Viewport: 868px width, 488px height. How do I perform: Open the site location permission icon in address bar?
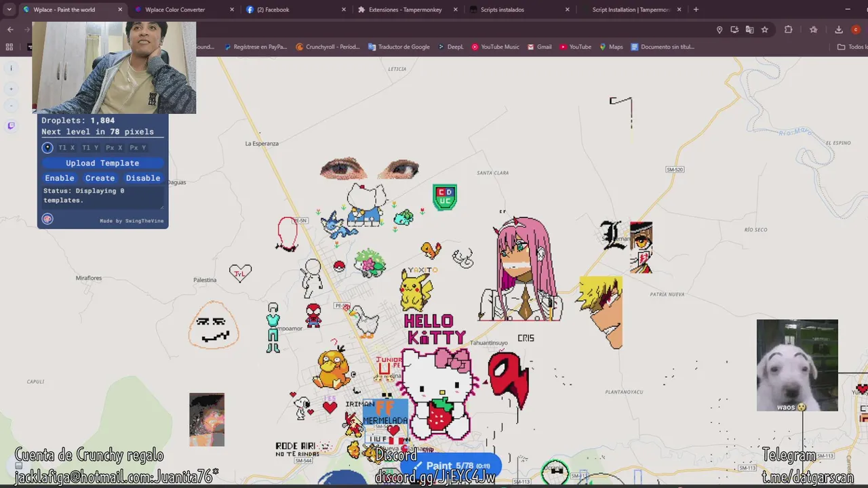[719, 30]
